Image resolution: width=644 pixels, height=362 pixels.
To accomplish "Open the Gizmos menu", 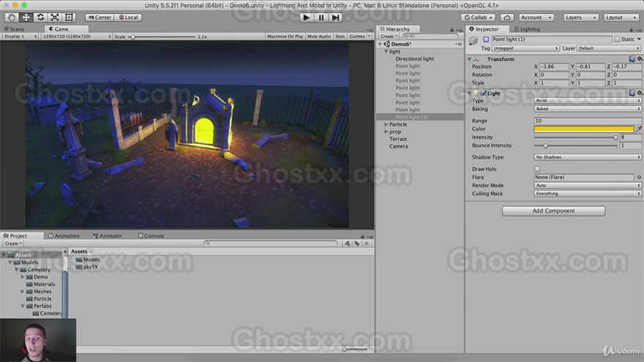I will point(359,36).
